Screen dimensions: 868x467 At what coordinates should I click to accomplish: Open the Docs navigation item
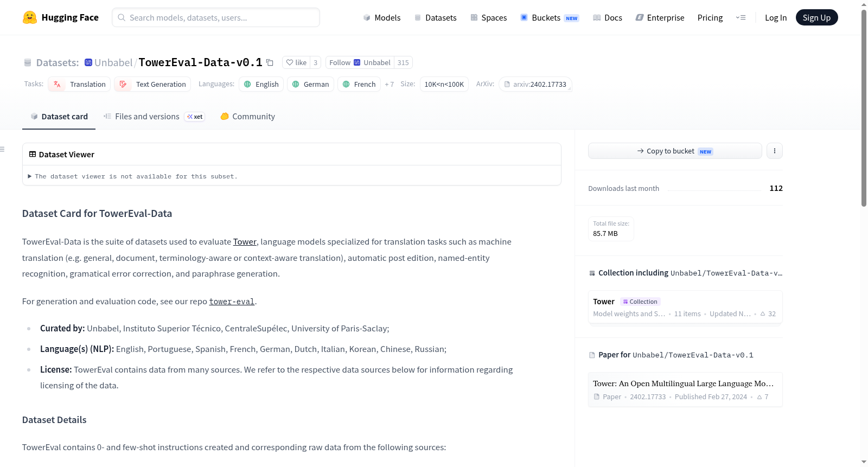(x=608, y=17)
